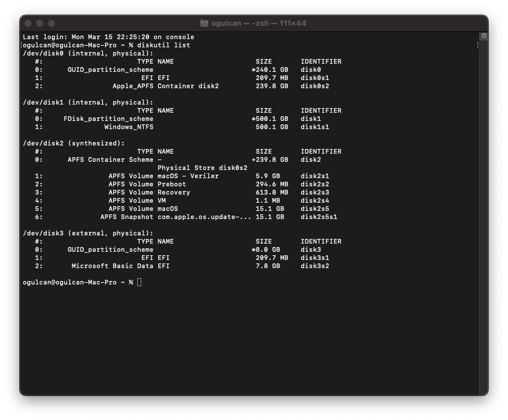Click the '*8.0 GB' size value
The height and width of the screenshot is (420, 508).
[x=266, y=249]
